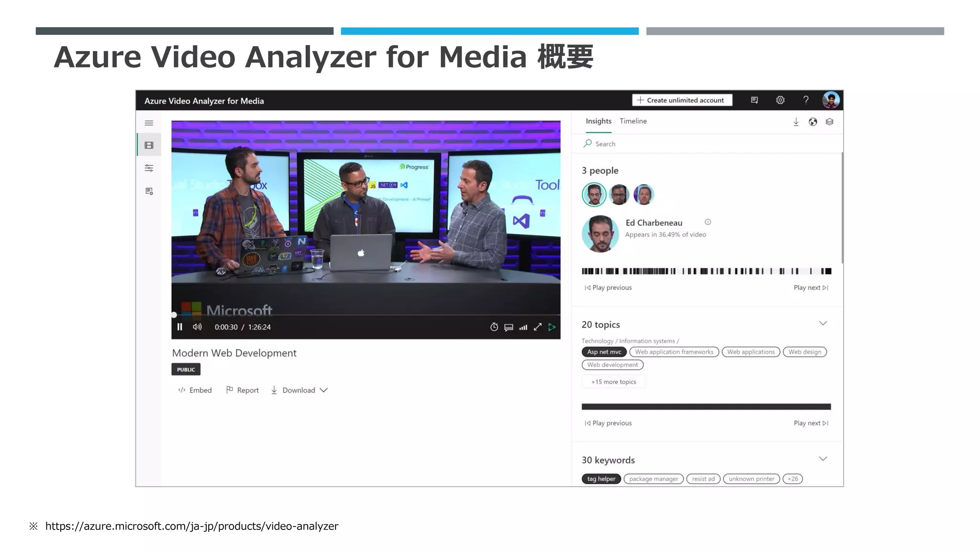The height and width of the screenshot is (551, 980).
Task: Click the topics timeline bar
Action: click(x=706, y=407)
